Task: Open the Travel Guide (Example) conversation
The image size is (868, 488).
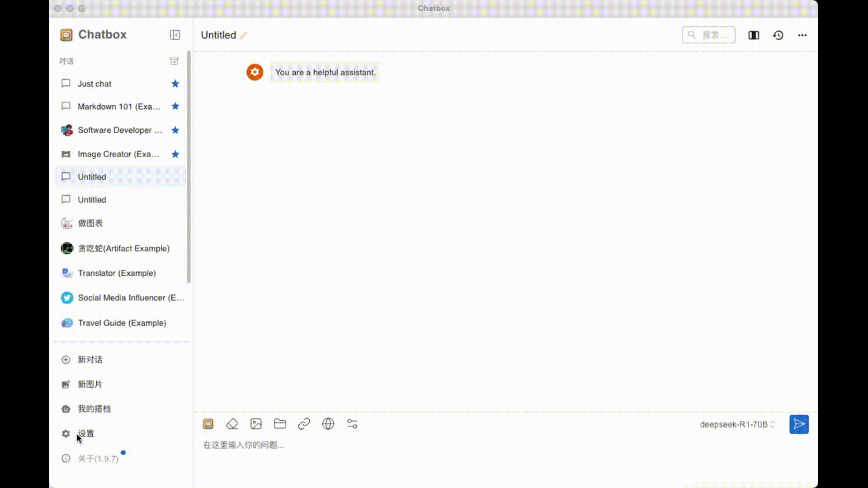Action: point(120,323)
